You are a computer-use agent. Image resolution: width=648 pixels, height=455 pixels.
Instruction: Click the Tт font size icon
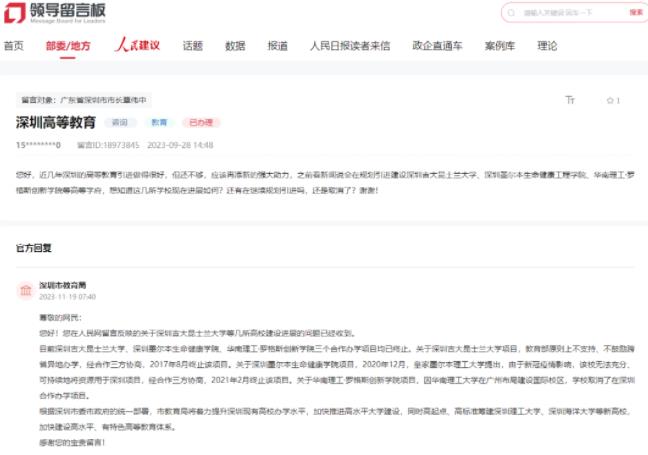[x=570, y=100]
